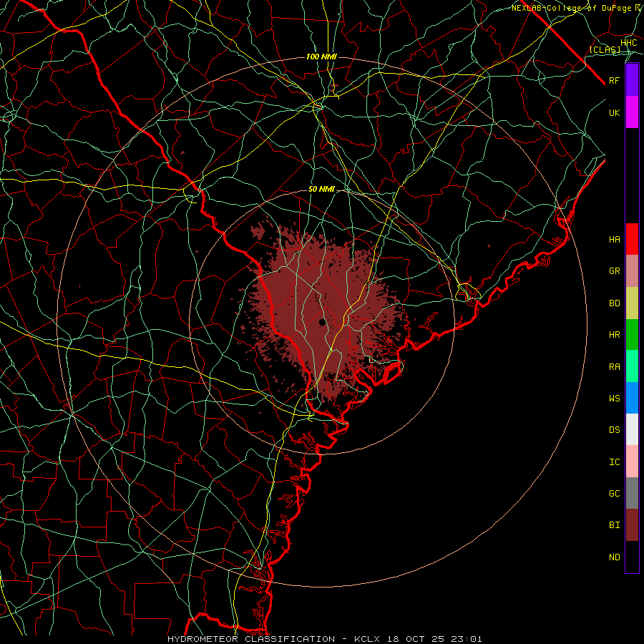Click the HHC product label
This screenshot has height=644, width=644.
pyautogui.click(x=629, y=42)
